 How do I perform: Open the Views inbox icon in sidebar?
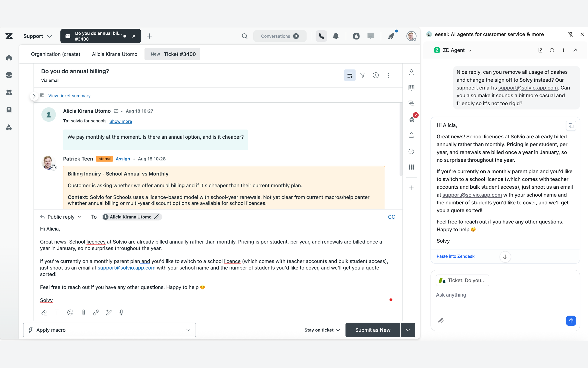[x=9, y=75]
